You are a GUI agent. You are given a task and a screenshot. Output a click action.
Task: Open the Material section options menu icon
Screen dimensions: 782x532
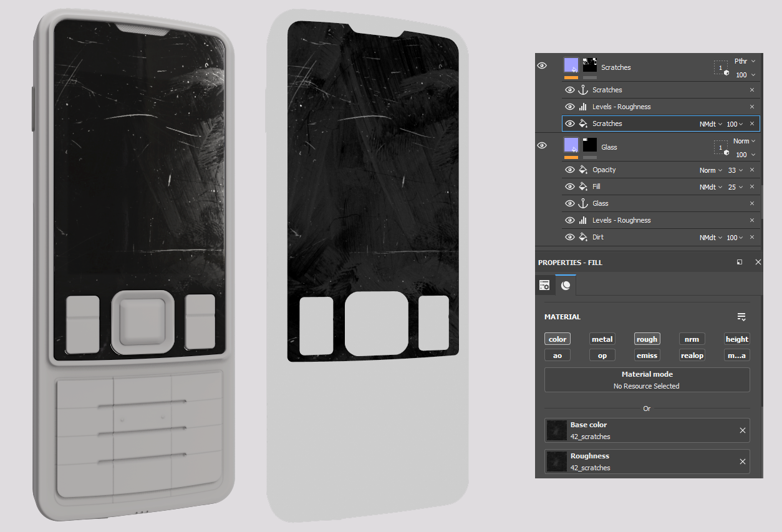pos(741,317)
